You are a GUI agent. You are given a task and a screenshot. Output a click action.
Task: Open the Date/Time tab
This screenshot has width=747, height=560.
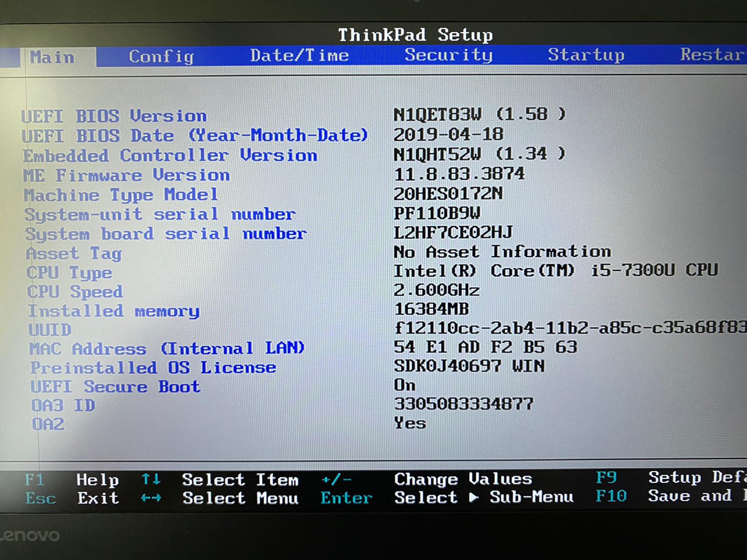(x=299, y=56)
